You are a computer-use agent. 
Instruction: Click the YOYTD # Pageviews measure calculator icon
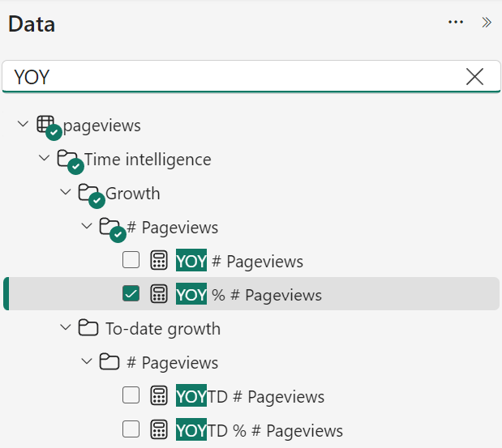[x=159, y=395]
